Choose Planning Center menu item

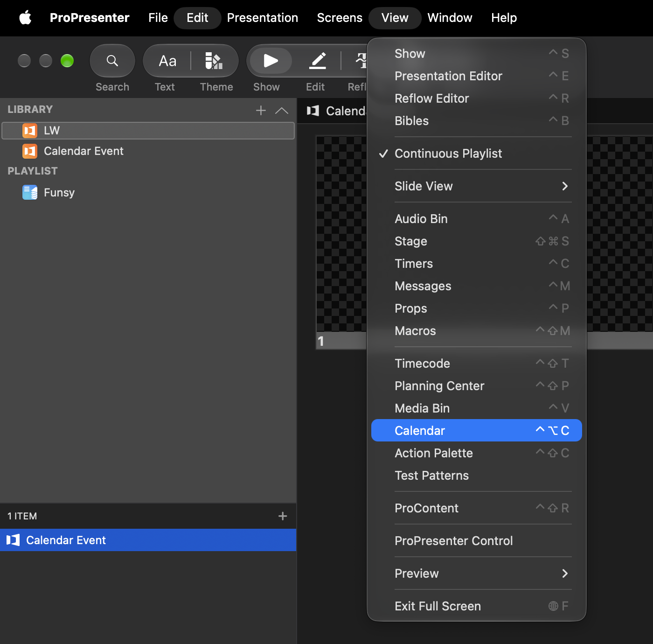(x=477, y=386)
